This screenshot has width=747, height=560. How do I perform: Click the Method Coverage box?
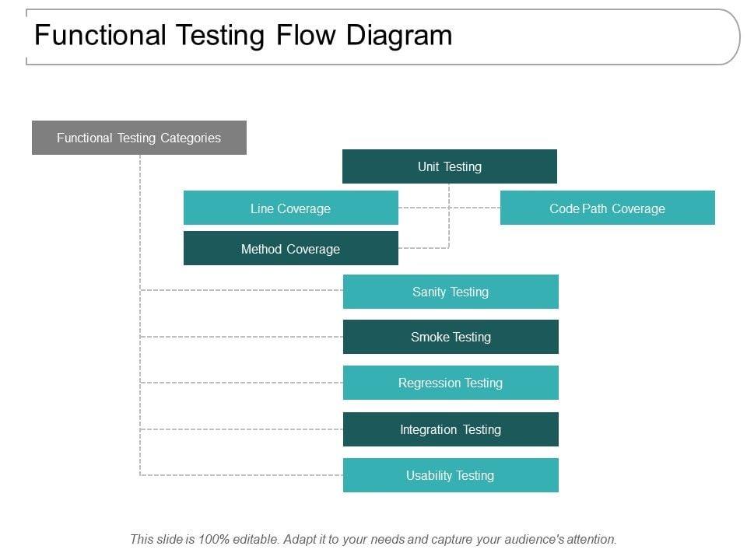(x=291, y=249)
